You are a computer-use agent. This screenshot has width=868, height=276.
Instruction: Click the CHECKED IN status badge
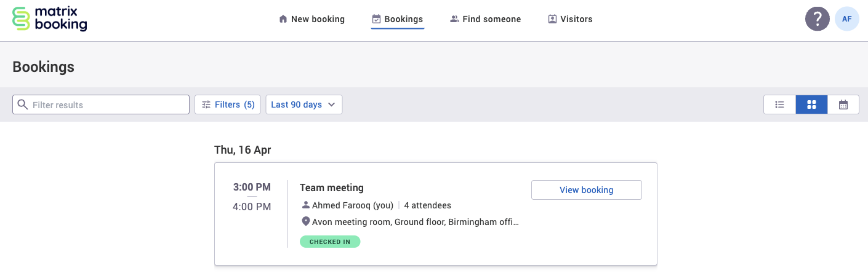point(330,242)
